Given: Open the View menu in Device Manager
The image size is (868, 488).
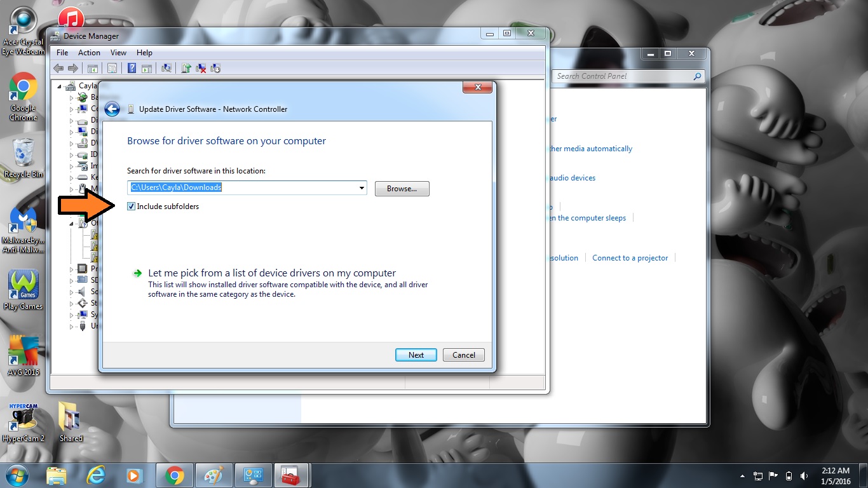Looking at the screenshot, I should 118,53.
